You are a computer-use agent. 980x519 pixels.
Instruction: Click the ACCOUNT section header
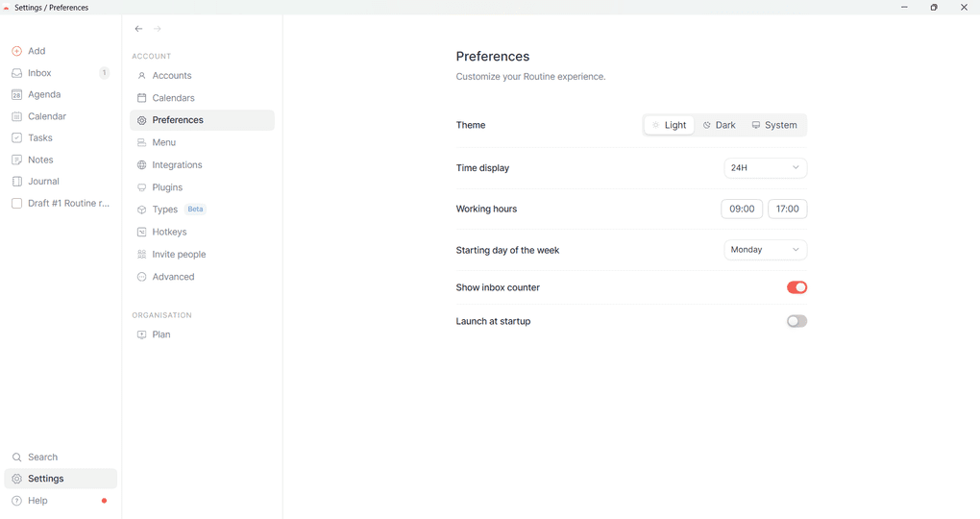[151, 57]
